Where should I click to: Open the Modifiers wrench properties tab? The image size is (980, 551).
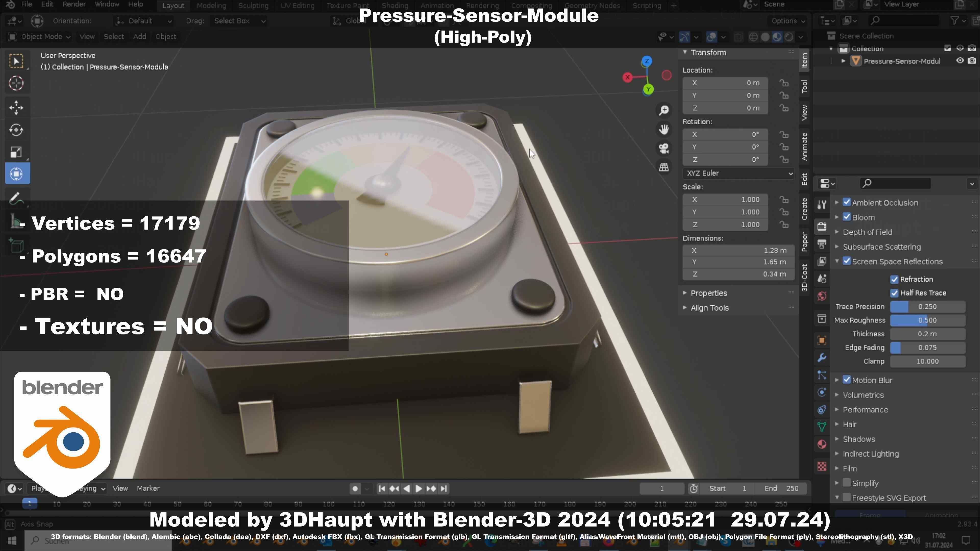(822, 358)
